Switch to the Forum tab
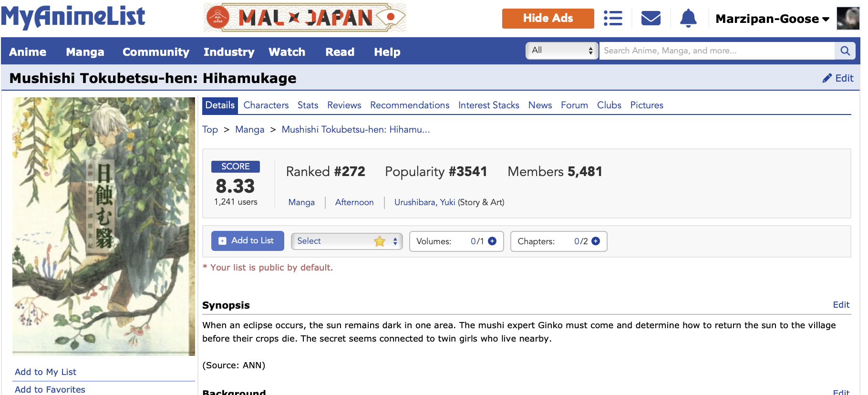The width and height of the screenshot is (868, 395). (574, 105)
